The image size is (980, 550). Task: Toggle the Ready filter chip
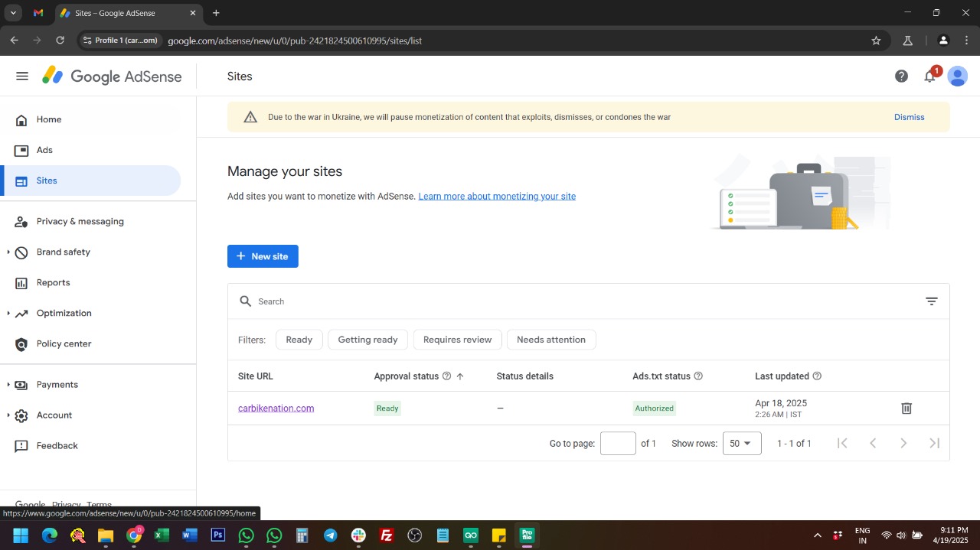click(x=299, y=340)
